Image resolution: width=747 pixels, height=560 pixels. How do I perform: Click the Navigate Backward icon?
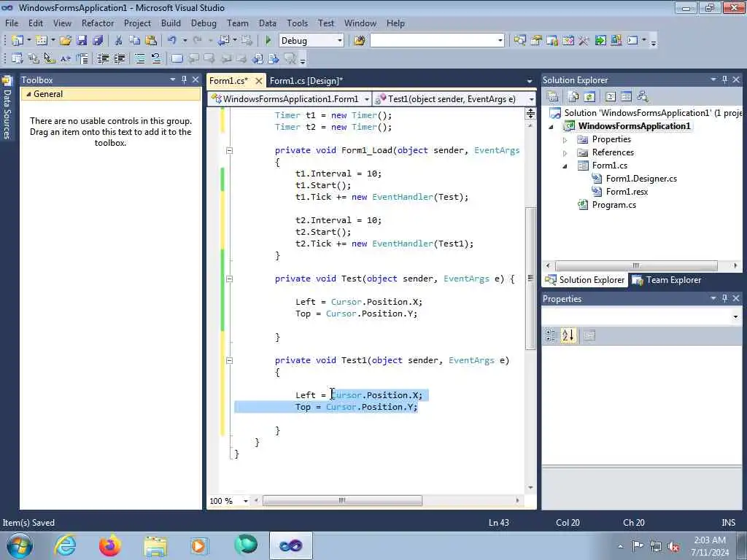223,41
